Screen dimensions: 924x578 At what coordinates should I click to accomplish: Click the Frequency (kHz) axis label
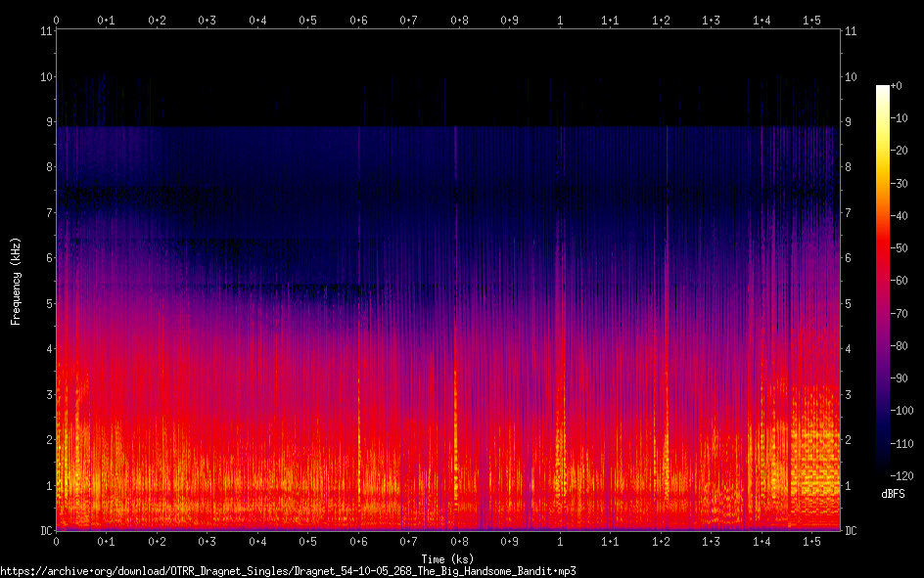pos(16,281)
